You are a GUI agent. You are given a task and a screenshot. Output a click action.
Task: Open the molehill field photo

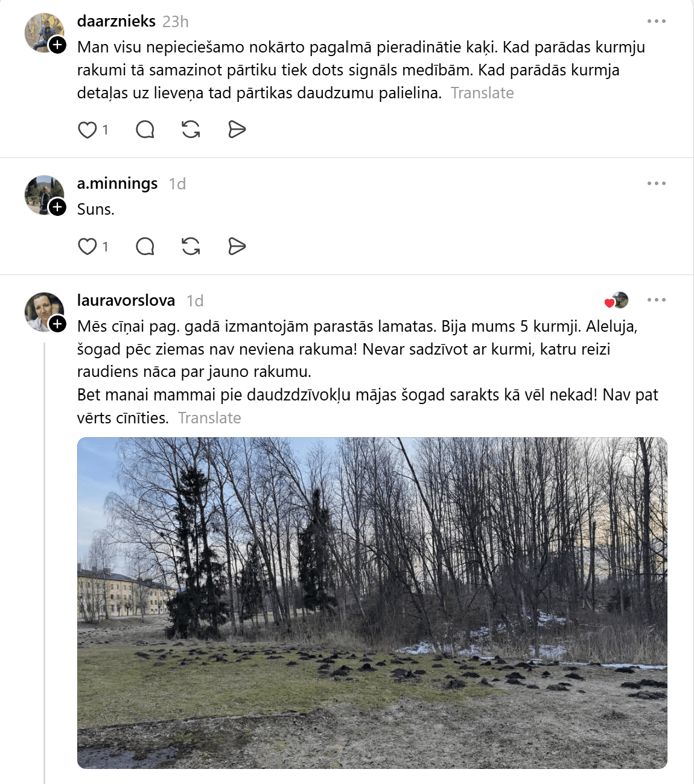pyautogui.click(x=372, y=603)
